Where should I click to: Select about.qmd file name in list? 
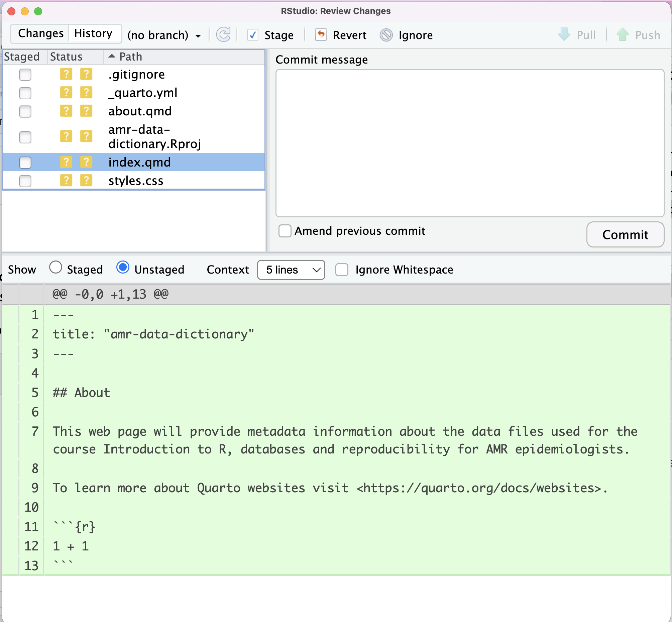click(140, 111)
